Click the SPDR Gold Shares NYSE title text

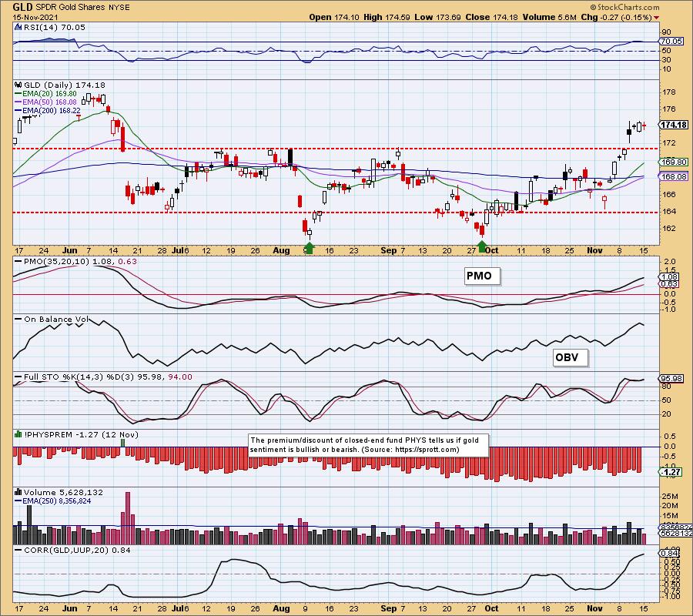tap(82, 8)
